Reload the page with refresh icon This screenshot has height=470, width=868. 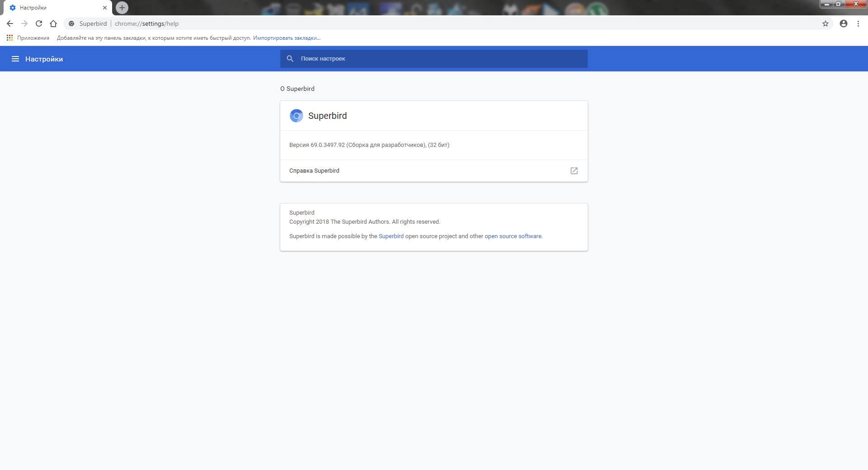pos(39,23)
